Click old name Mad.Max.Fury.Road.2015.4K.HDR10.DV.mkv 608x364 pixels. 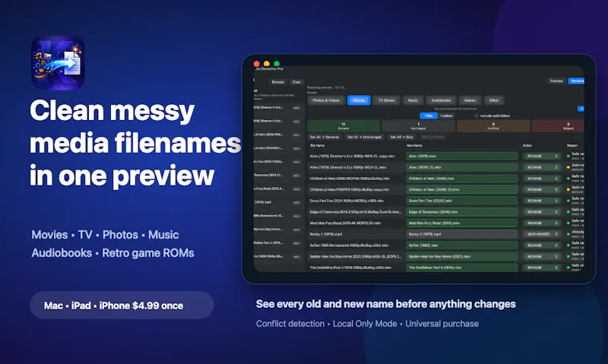pyautogui.click(x=345, y=223)
